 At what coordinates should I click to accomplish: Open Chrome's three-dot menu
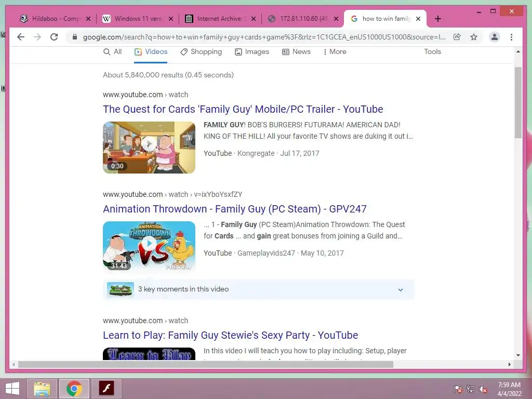(x=511, y=37)
